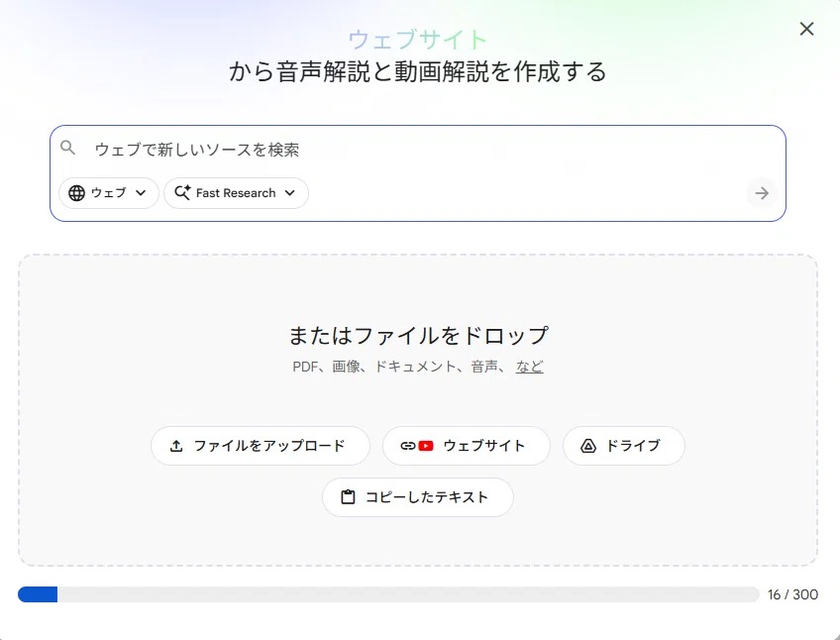Click the ウェブサイト gradient title text
Viewport: 840px width, 640px height.
coord(418,40)
